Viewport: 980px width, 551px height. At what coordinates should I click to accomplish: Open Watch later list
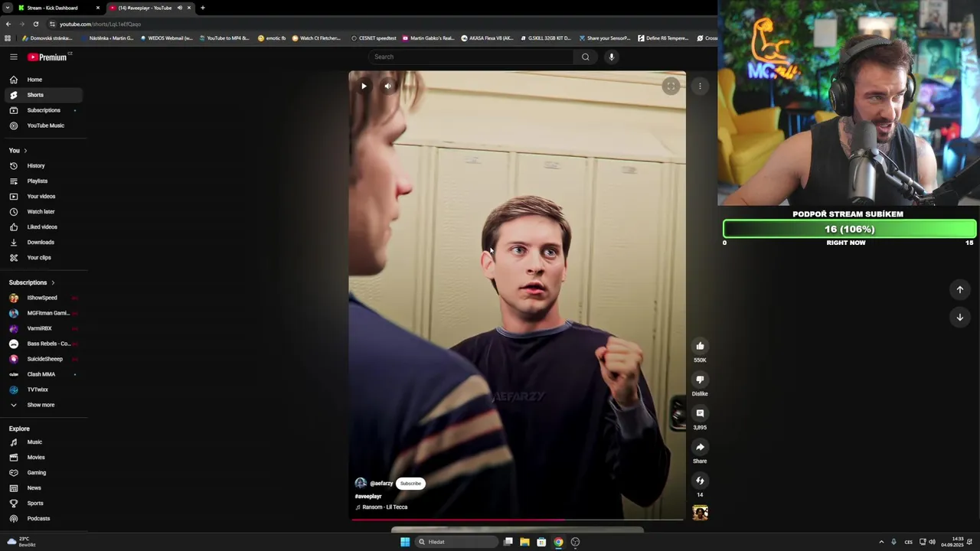tap(42, 211)
